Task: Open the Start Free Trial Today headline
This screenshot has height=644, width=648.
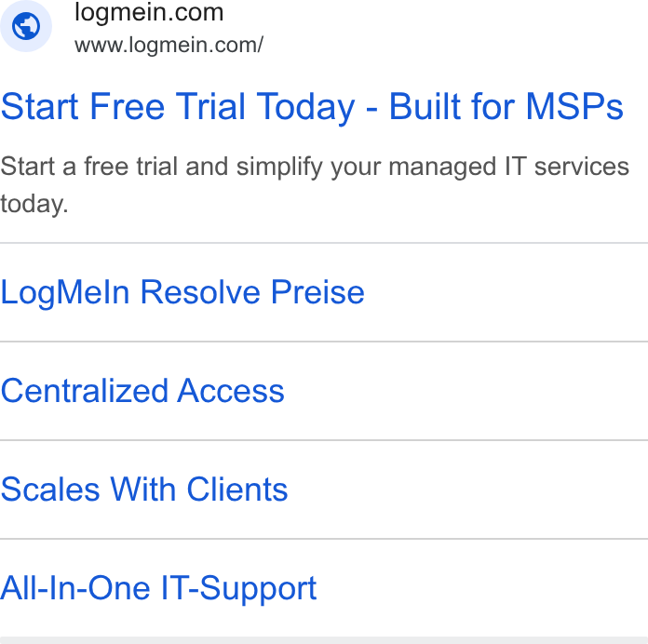Action: 312,107
